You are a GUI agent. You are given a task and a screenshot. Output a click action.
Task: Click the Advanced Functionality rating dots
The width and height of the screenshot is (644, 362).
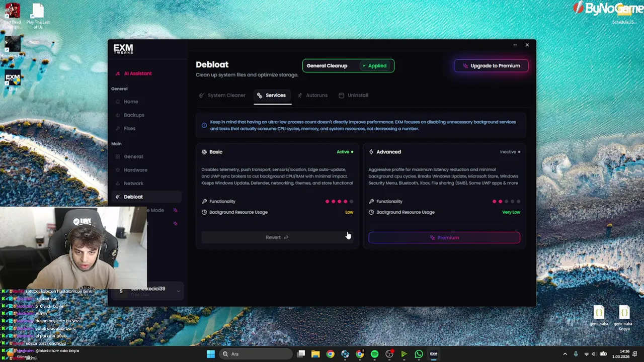pos(506,202)
